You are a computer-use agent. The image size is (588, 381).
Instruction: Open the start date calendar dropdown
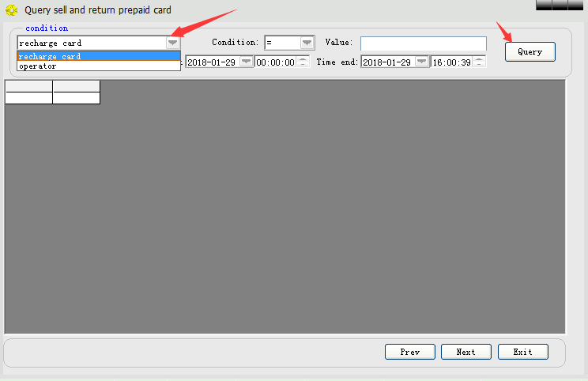[246, 62]
